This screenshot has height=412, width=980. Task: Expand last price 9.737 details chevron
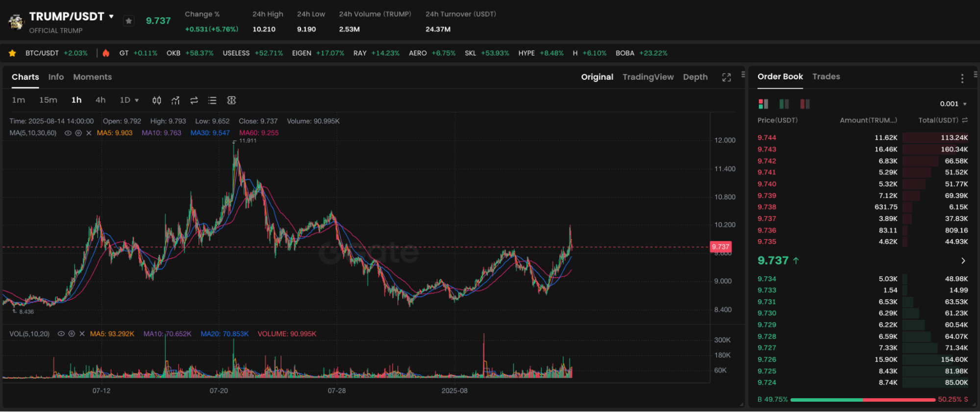pyautogui.click(x=963, y=261)
